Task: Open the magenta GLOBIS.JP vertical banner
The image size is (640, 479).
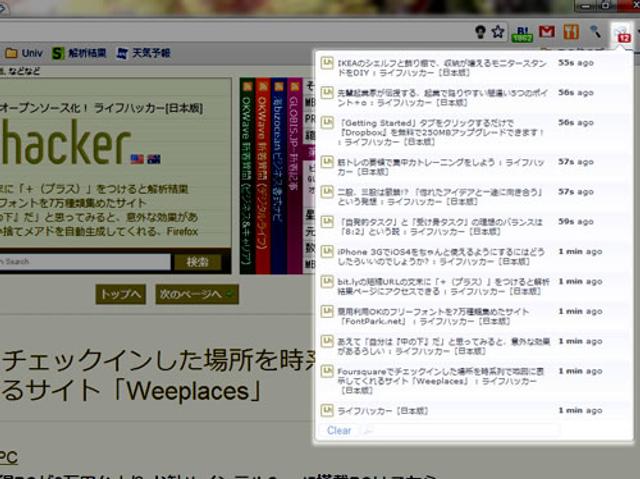Action: click(x=294, y=176)
